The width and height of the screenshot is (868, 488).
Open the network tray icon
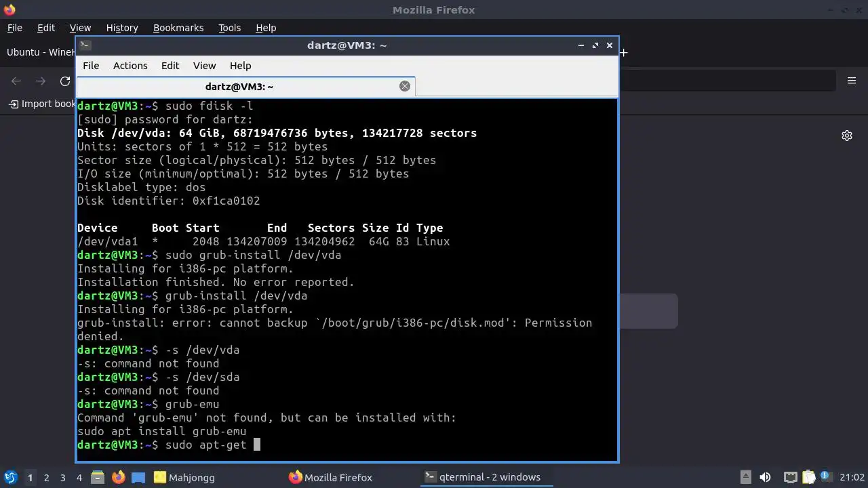pyautogui.click(x=790, y=477)
